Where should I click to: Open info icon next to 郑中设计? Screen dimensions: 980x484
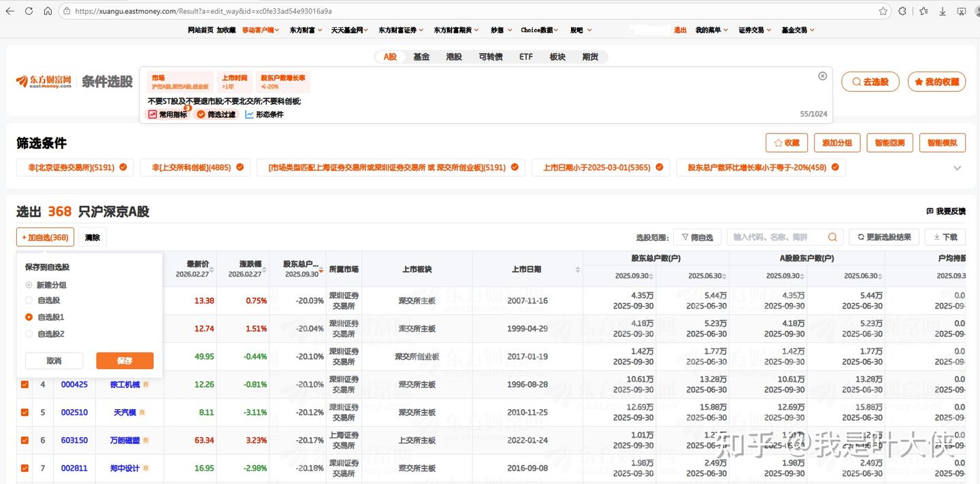145,468
